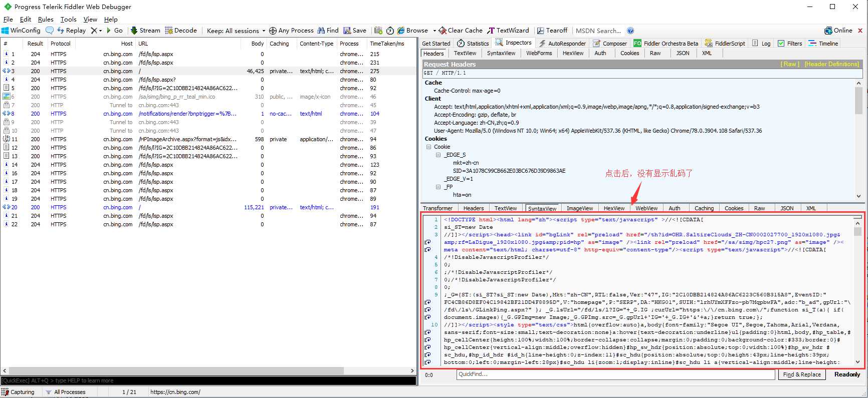Sort by the TimeTaken/ms column header
Image resolution: width=868 pixels, height=398 pixels.
[387, 44]
